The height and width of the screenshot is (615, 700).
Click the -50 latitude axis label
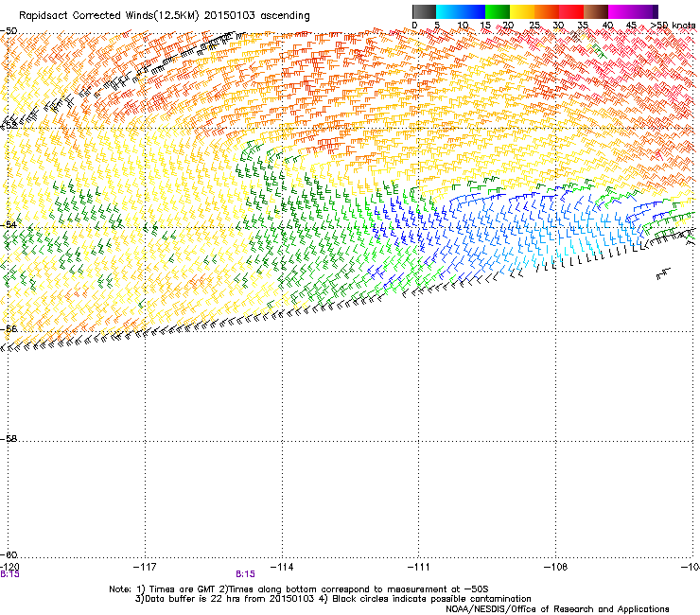pyautogui.click(x=9, y=31)
